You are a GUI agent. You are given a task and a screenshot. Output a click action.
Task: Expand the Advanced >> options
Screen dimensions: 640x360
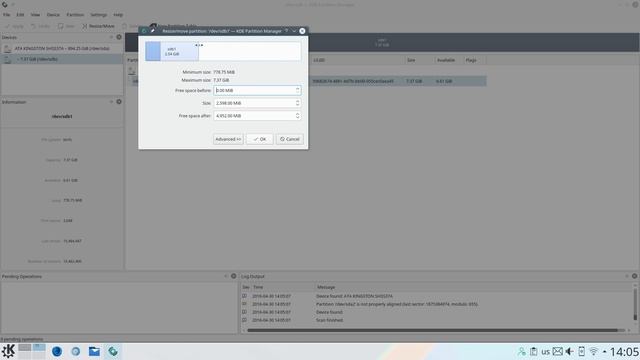click(228, 139)
